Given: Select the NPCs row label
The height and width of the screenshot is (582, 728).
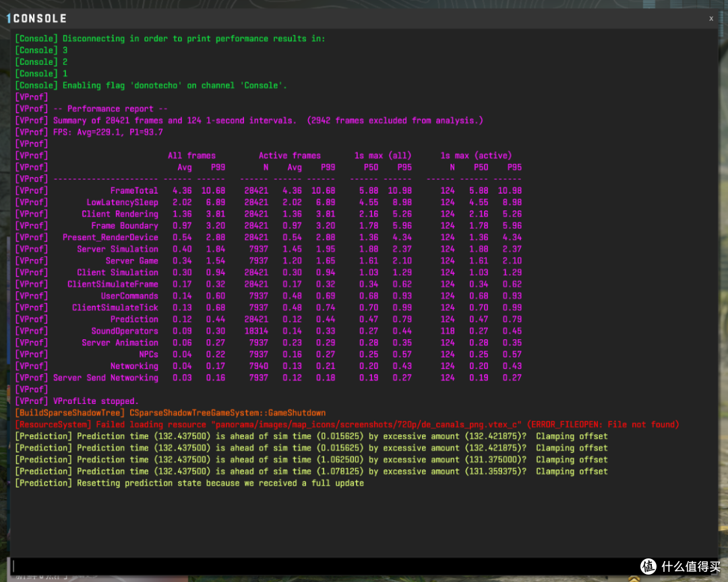Looking at the screenshot, I should (x=148, y=355).
